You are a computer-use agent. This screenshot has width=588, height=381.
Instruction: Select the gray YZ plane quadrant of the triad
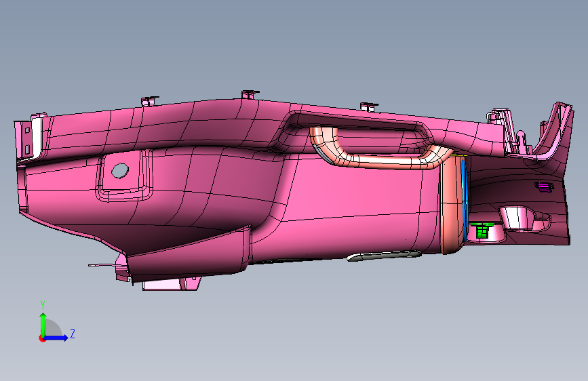(x=54, y=329)
